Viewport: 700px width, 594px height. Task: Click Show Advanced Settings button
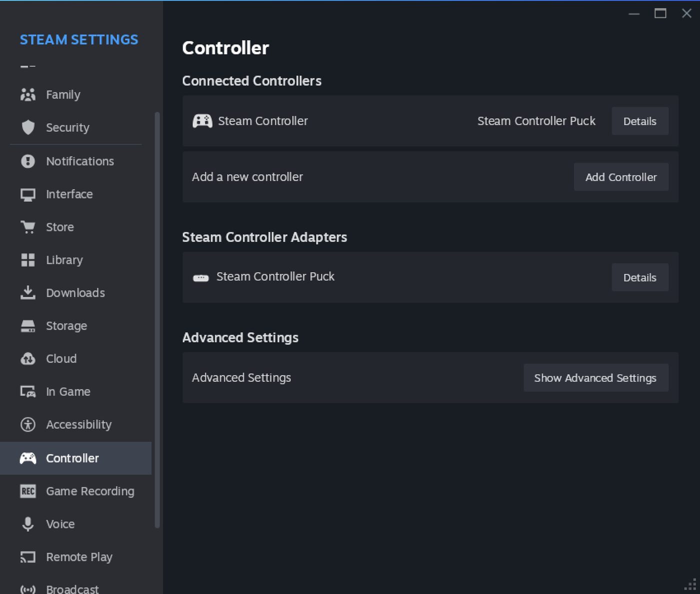(x=595, y=378)
